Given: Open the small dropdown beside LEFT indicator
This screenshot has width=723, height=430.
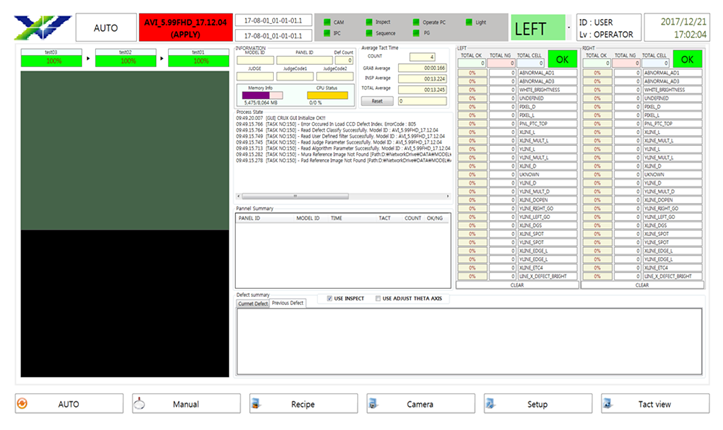Looking at the screenshot, I should coord(569,28).
